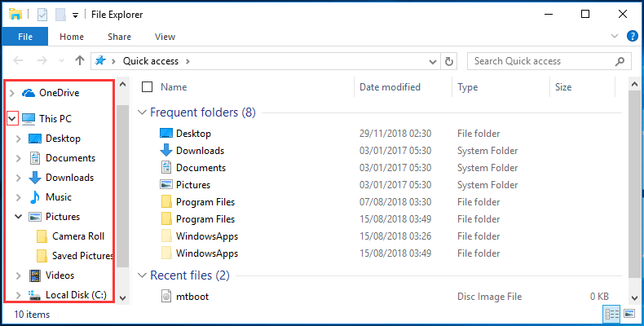The height and width of the screenshot is (326, 644).
Task: Open the Recent locations dropdown arrow
Action: coord(62,61)
